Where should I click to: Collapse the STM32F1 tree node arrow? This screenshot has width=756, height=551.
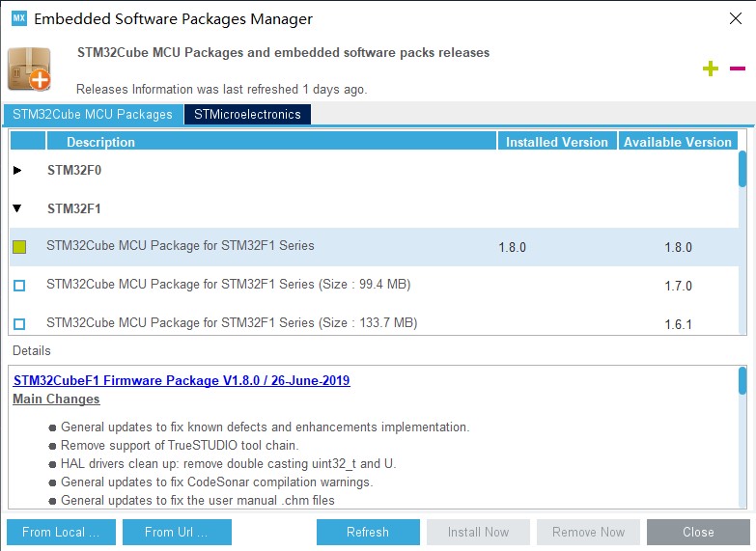(17, 208)
